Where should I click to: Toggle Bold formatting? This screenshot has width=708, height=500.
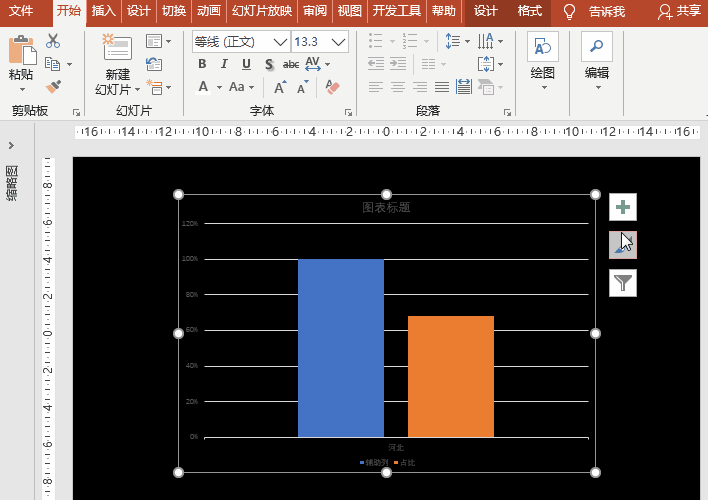[x=202, y=64]
